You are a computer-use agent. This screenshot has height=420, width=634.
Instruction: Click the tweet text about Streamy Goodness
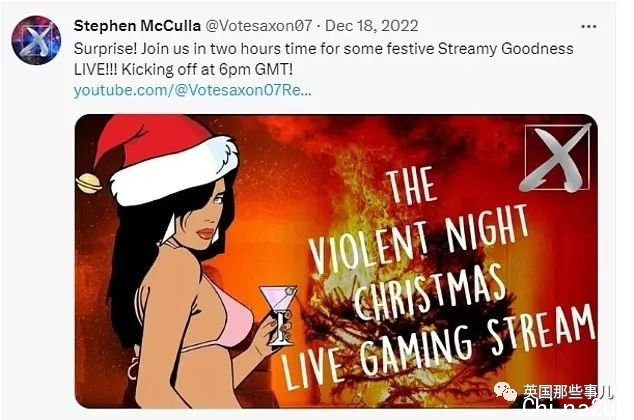point(323,49)
